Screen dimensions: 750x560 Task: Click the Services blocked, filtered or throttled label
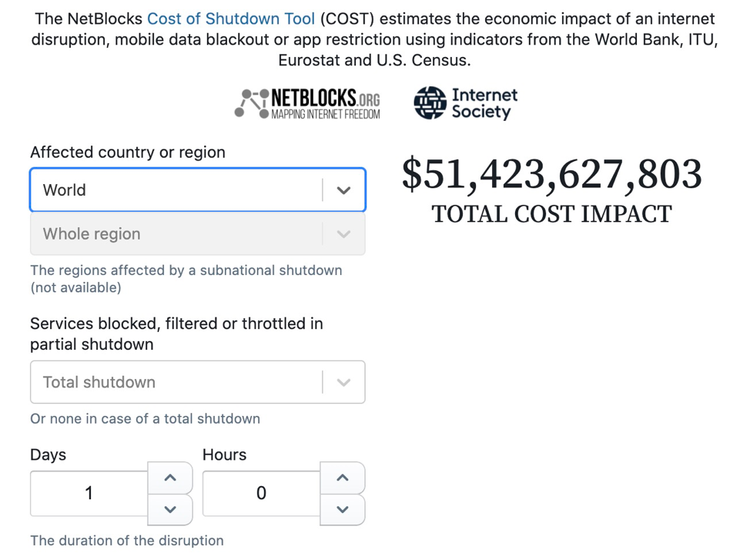pos(176,334)
